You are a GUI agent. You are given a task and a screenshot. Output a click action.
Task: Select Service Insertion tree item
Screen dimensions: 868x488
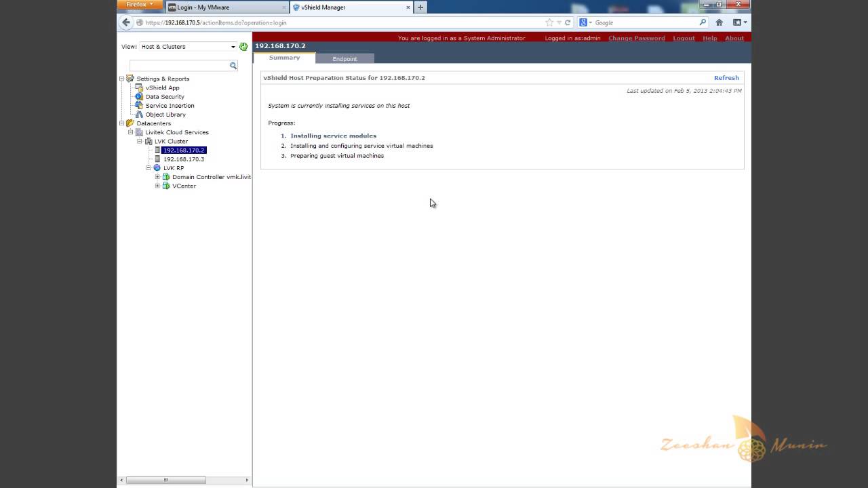[x=170, y=106]
